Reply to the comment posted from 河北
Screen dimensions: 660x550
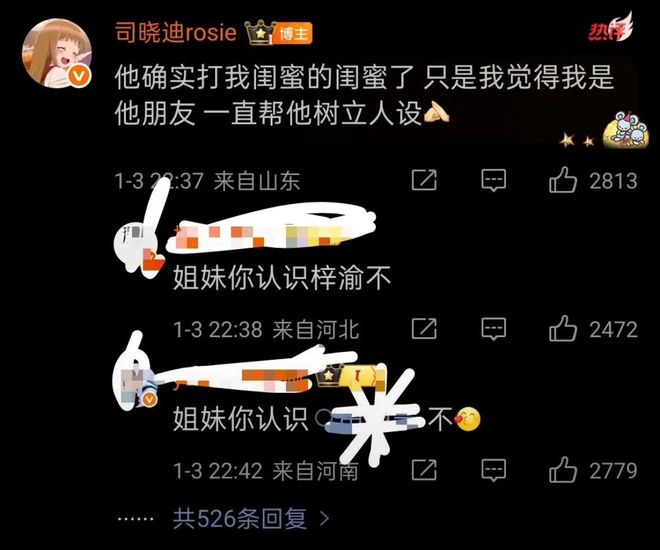point(494,329)
